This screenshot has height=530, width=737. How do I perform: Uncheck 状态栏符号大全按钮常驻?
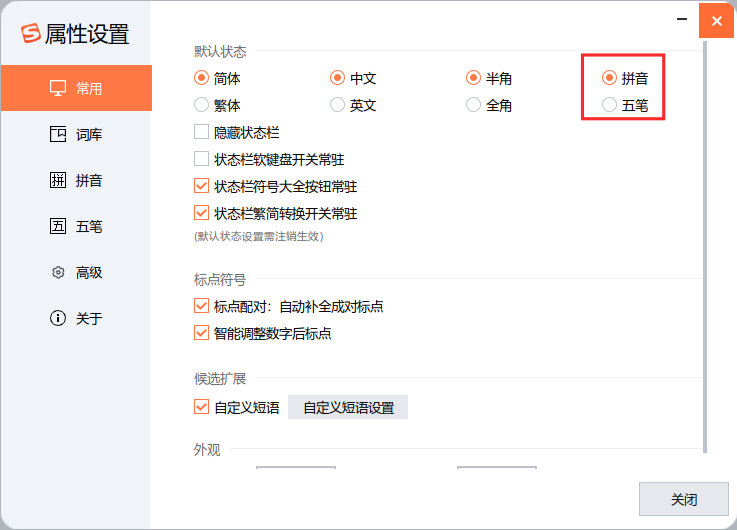[x=201, y=186]
